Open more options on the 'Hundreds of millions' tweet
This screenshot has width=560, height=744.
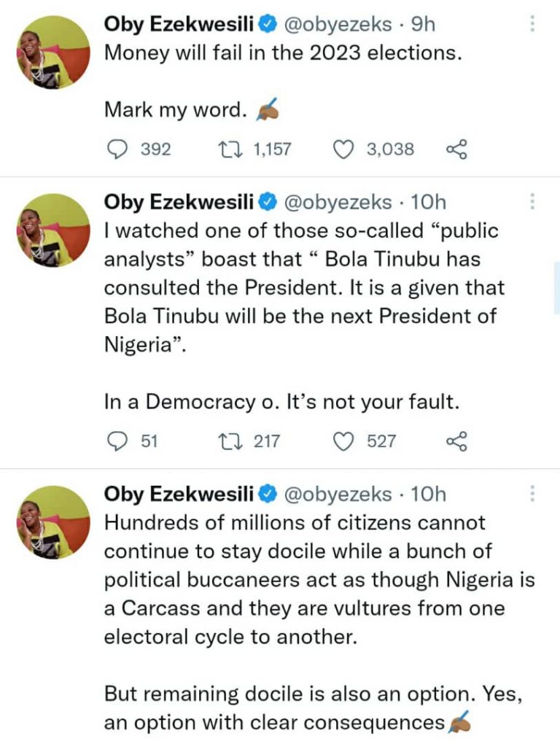pyautogui.click(x=532, y=494)
